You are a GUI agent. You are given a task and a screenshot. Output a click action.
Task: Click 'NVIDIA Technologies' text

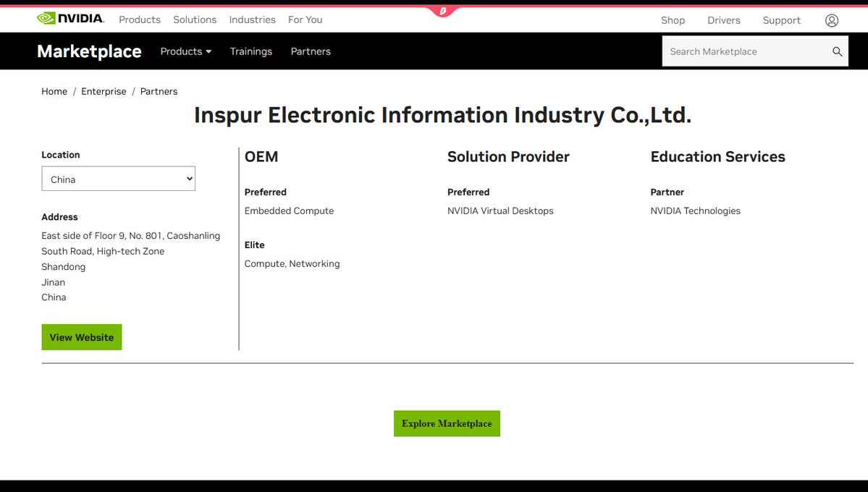coord(695,211)
